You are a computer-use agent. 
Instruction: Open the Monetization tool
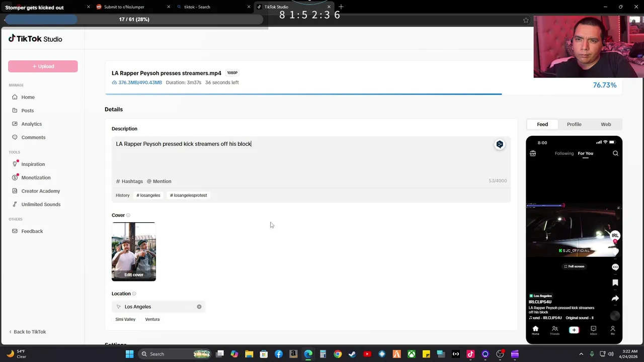[x=36, y=177]
